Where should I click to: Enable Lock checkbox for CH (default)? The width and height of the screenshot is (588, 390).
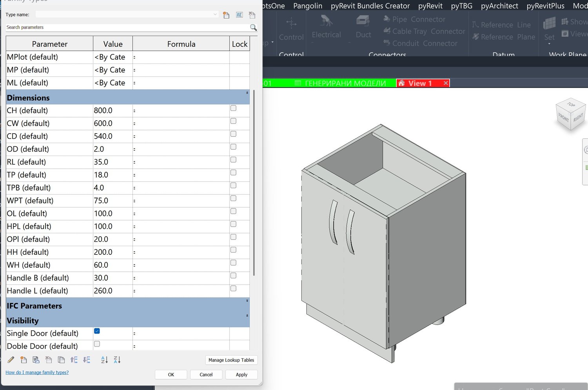pyautogui.click(x=233, y=108)
